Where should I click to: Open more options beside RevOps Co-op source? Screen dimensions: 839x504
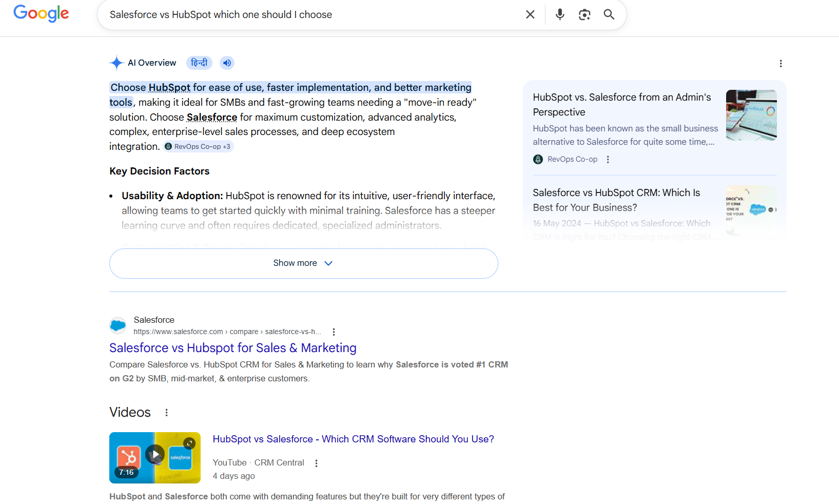(608, 160)
